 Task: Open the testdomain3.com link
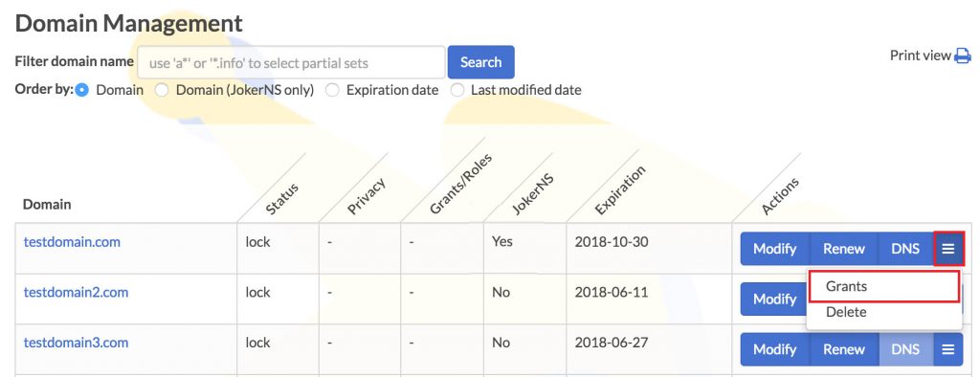coord(76,343)
